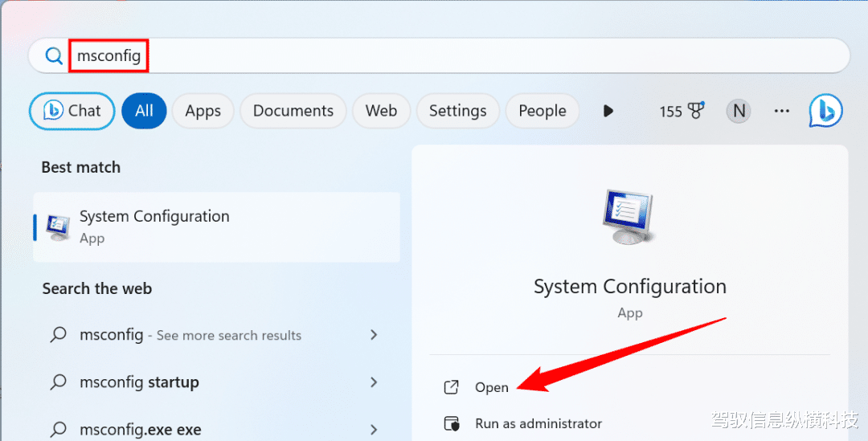Open the N user account avatar
The width and height of the screenshot is (868, 441).
coord(738,111)
